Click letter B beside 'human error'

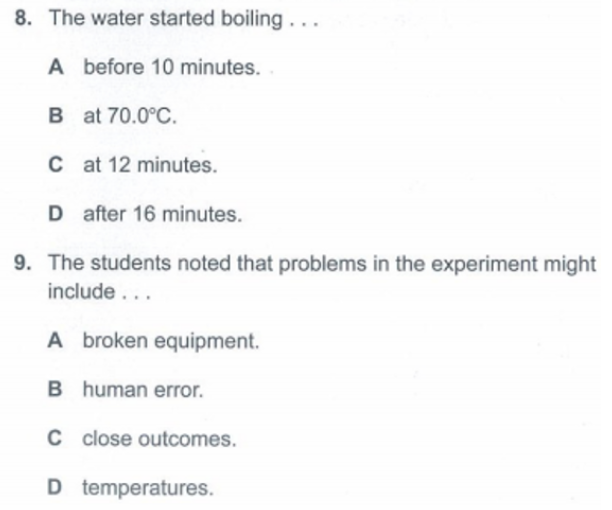(55, 389)
